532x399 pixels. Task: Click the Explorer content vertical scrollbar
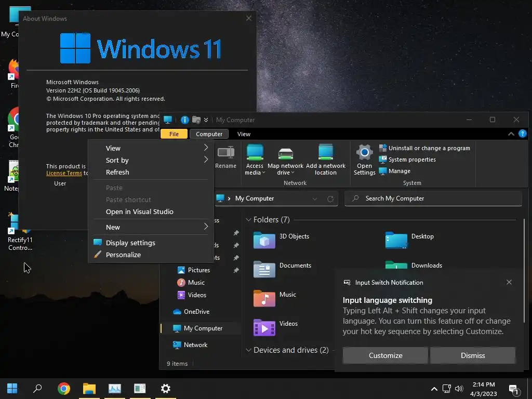pyautogui.click(x=524, y=271)
